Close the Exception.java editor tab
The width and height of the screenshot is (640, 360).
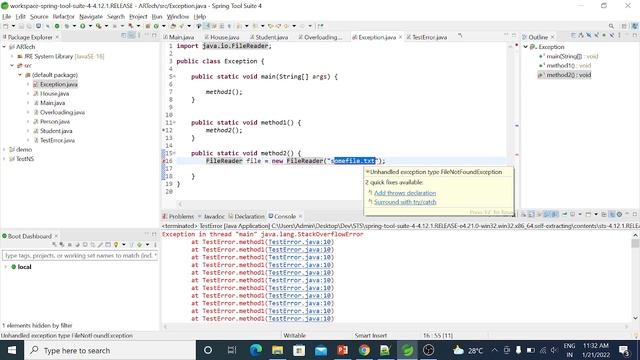tap(400, 37)
